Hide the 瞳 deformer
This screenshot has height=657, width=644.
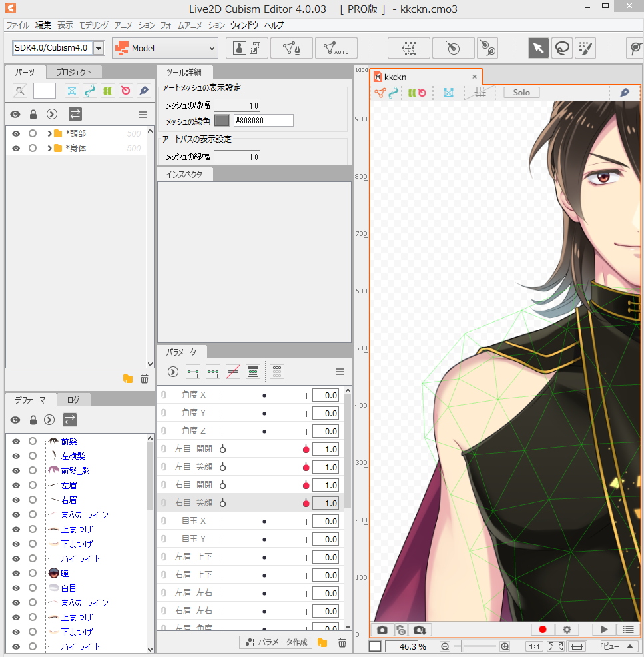(x=16, y=574)
